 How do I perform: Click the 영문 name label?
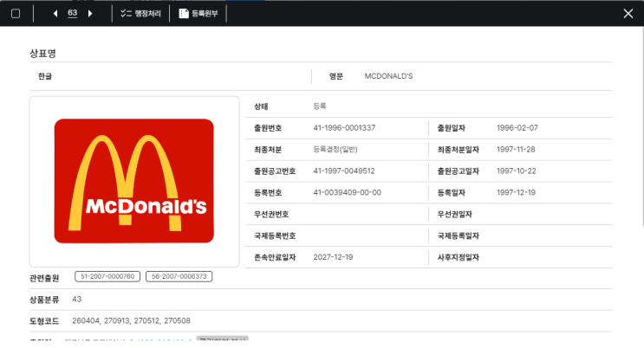point(336,76)
